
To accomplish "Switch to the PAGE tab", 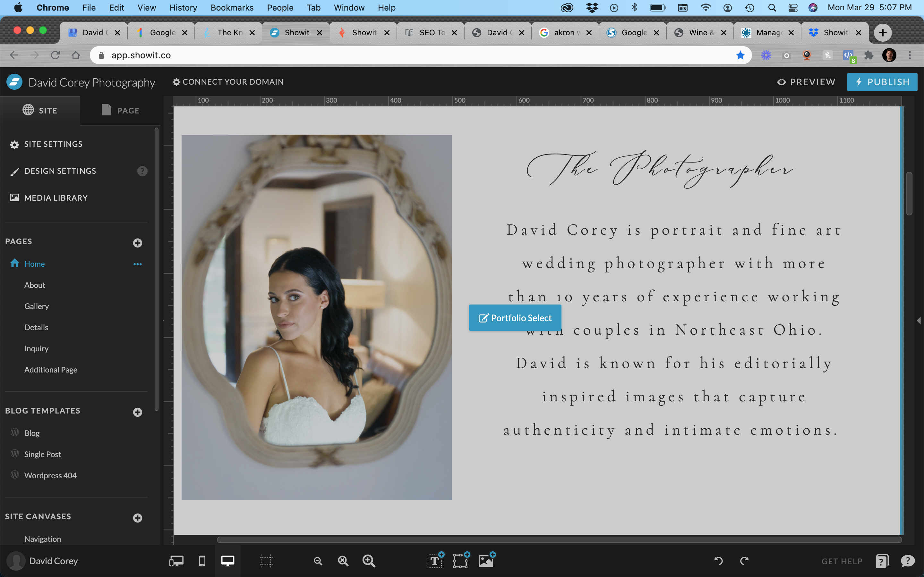I will (120, 110).
